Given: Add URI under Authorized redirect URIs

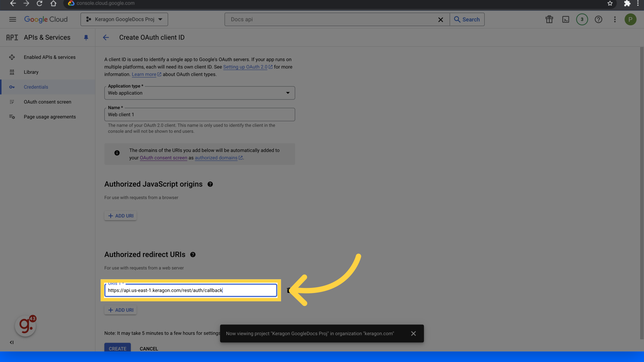Looking at the screenshot, I should click(x=120, y=310).
